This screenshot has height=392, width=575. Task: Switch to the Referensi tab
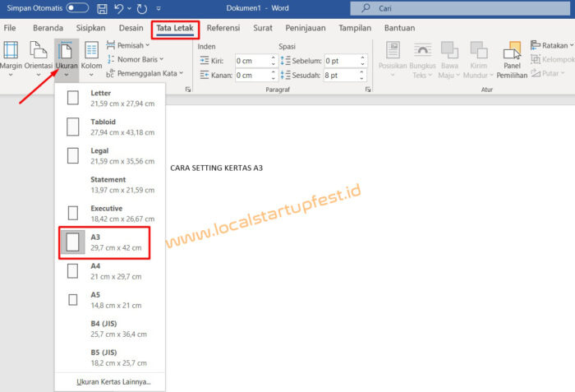coord(223,28)
